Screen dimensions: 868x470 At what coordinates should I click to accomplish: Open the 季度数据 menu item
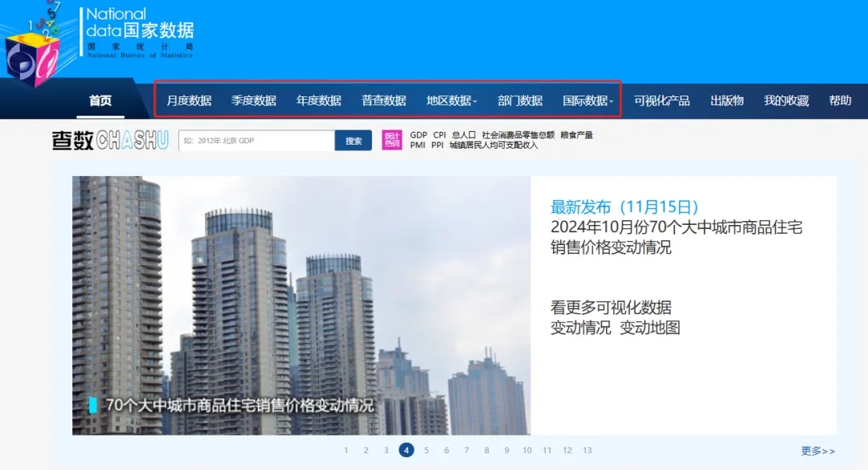point(254,100)
